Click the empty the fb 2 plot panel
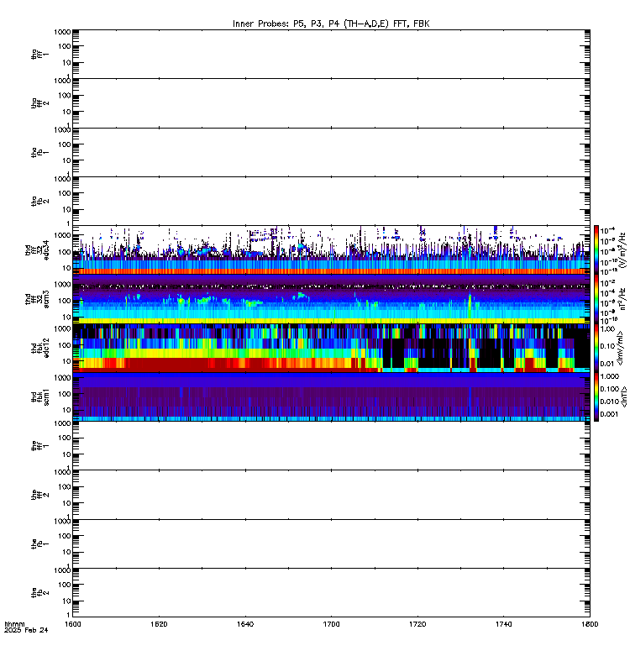Image resolution: width=630 pixels, height=672 pixels. (331, 593)
